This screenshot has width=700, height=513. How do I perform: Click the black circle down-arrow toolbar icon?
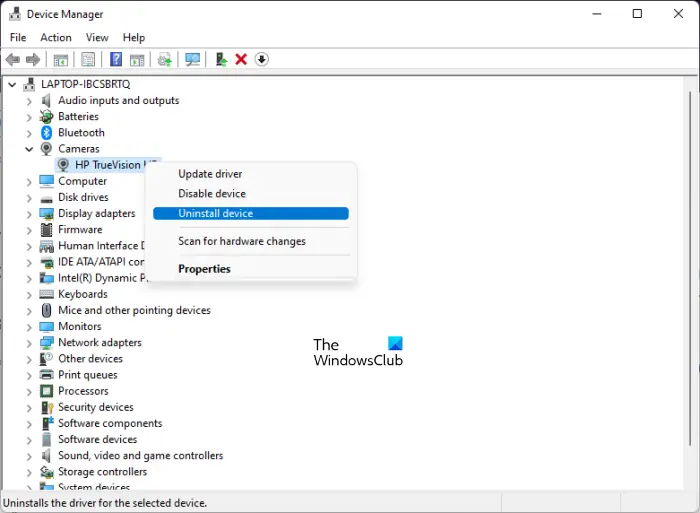pos(262,59)
